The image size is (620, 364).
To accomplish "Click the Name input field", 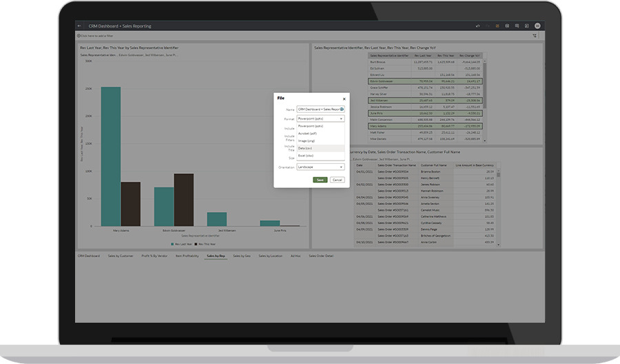I will coord(318,109).
